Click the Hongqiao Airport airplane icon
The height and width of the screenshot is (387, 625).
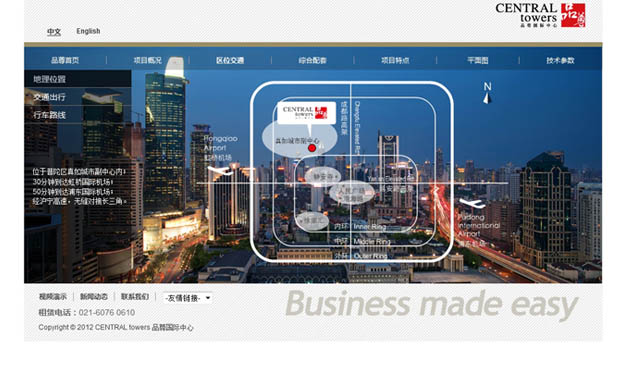(220, 171)
